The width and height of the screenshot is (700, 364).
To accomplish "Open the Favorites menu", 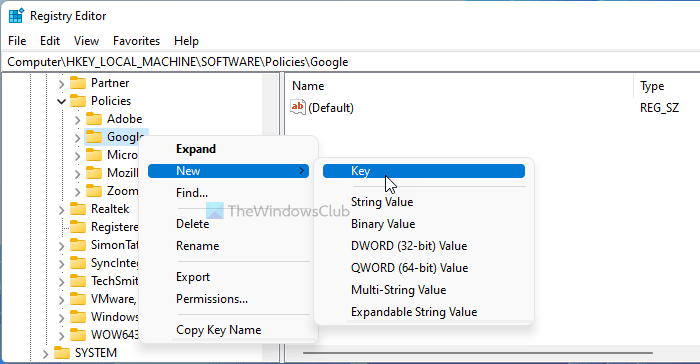I will tap(136, 41).
